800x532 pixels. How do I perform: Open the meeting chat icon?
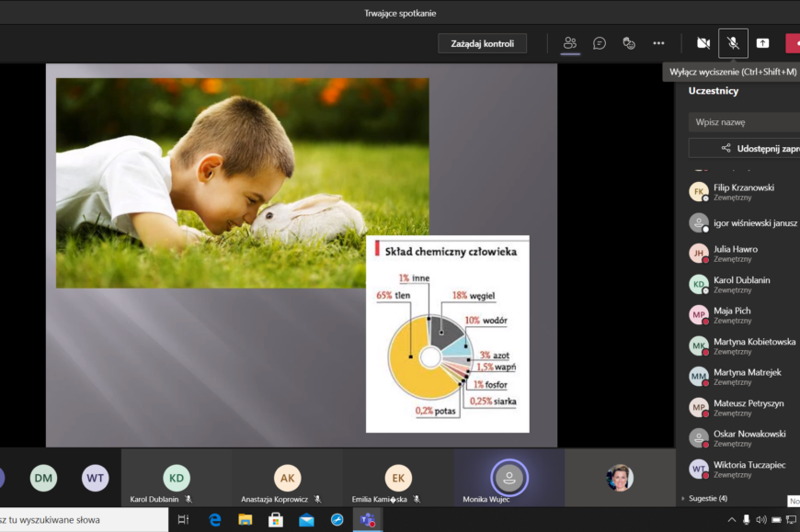pos(600,43)
